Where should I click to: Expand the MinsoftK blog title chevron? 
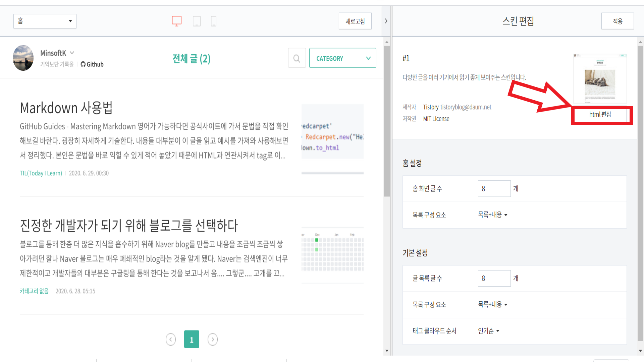tap(72, 53)
